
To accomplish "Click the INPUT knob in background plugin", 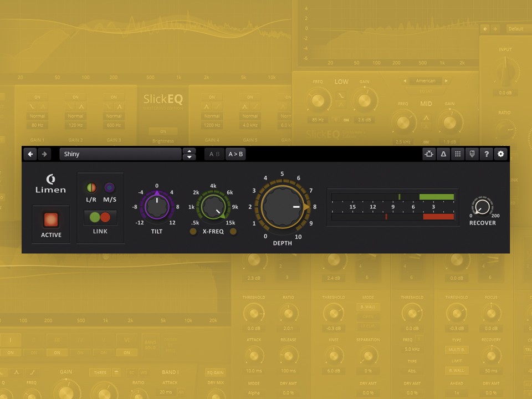I will pos(505,71).
